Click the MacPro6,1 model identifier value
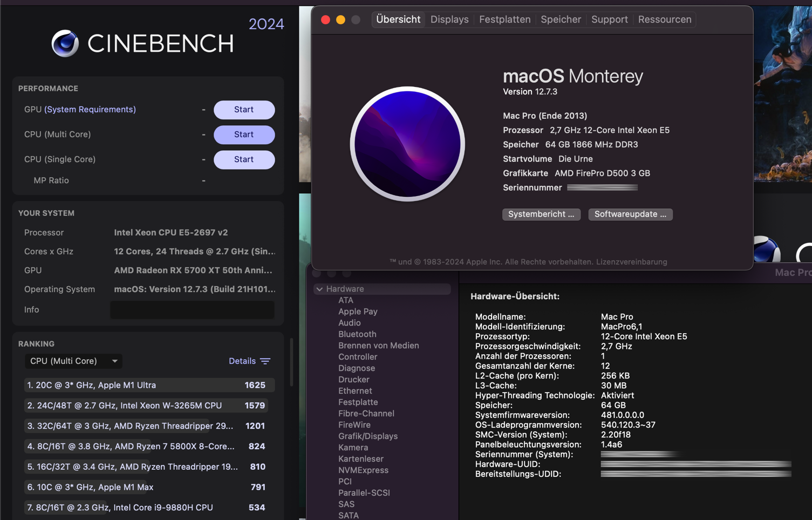The width and height of the screenshot is (812, 520). [x=621, y=327]
